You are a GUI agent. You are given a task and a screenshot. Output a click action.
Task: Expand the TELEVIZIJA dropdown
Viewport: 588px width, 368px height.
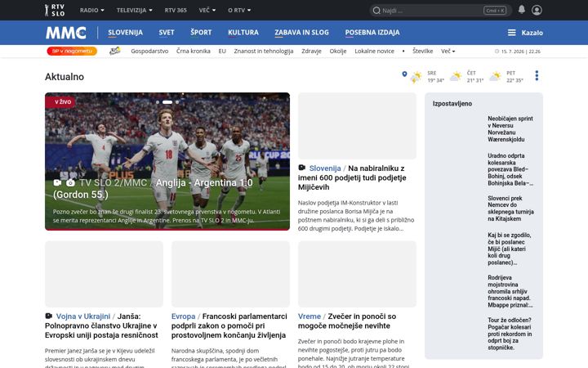[134, 10]
